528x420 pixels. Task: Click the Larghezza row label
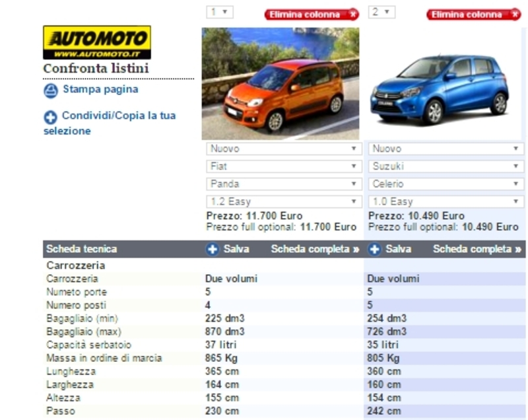click(70, 384)
